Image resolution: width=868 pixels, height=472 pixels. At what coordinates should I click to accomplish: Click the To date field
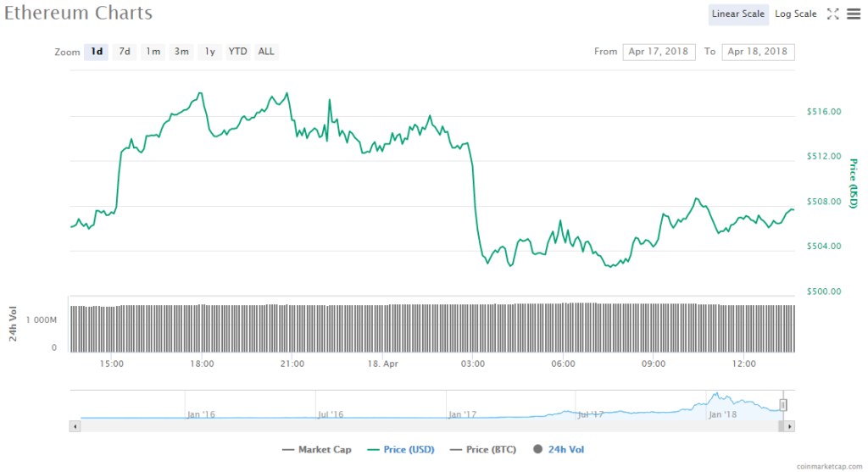(758, 52)
